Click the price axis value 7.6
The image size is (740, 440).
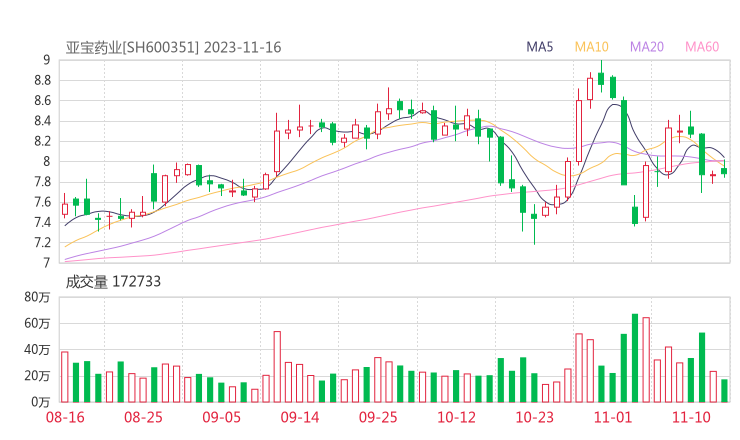(42, 202)
